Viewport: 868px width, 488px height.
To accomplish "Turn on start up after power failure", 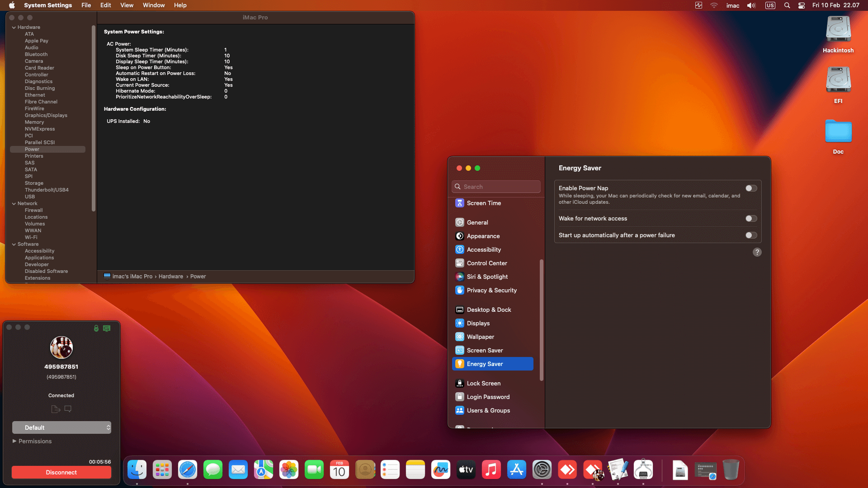I will 751,235.
